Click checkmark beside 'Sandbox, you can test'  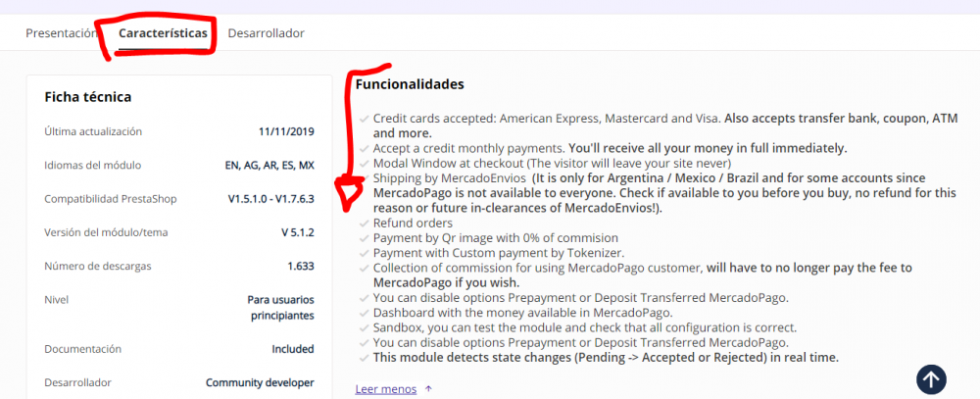pyautogui.click(x=364, y=327)
